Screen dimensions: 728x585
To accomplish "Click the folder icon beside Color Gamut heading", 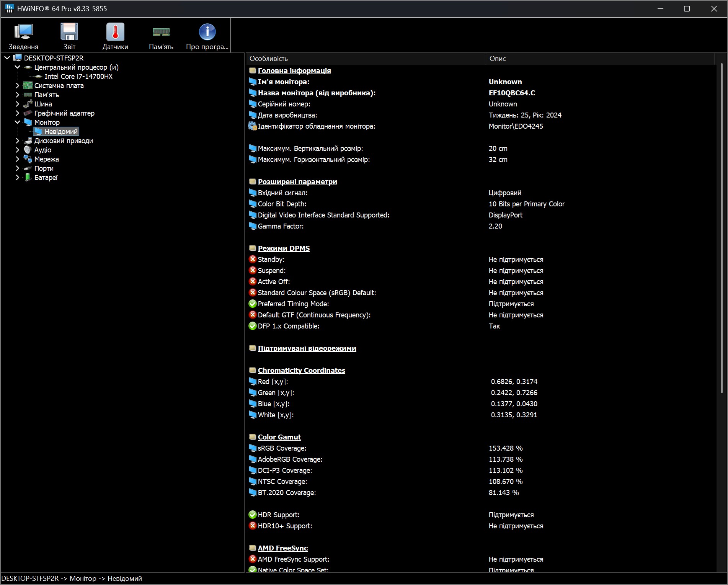I will 253,437.
